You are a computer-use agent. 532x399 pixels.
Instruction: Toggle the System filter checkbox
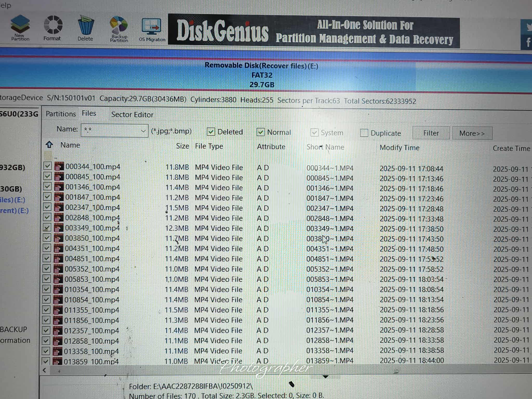(x=314, y=132)
